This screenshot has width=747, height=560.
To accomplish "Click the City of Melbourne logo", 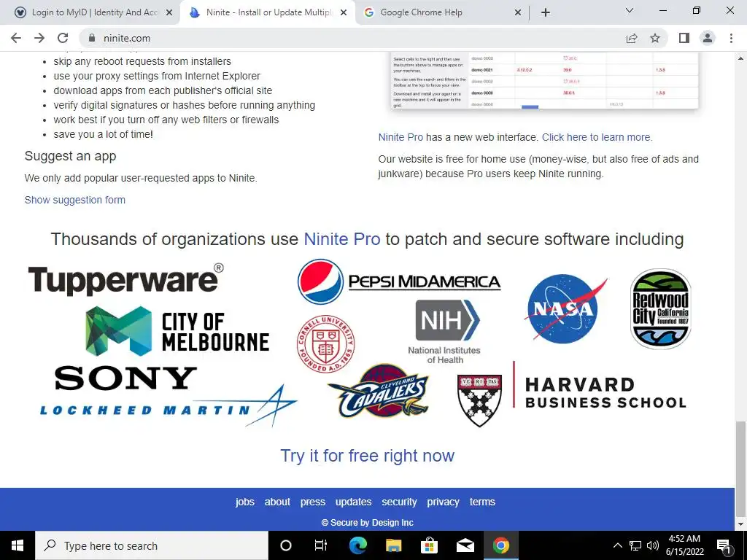I will click(177, 331).
